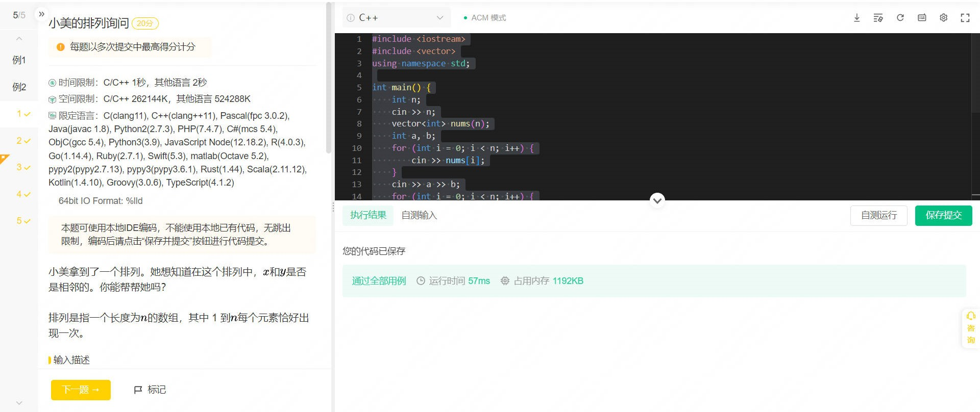Reset code with the refresh icon

tap(900, 18)
